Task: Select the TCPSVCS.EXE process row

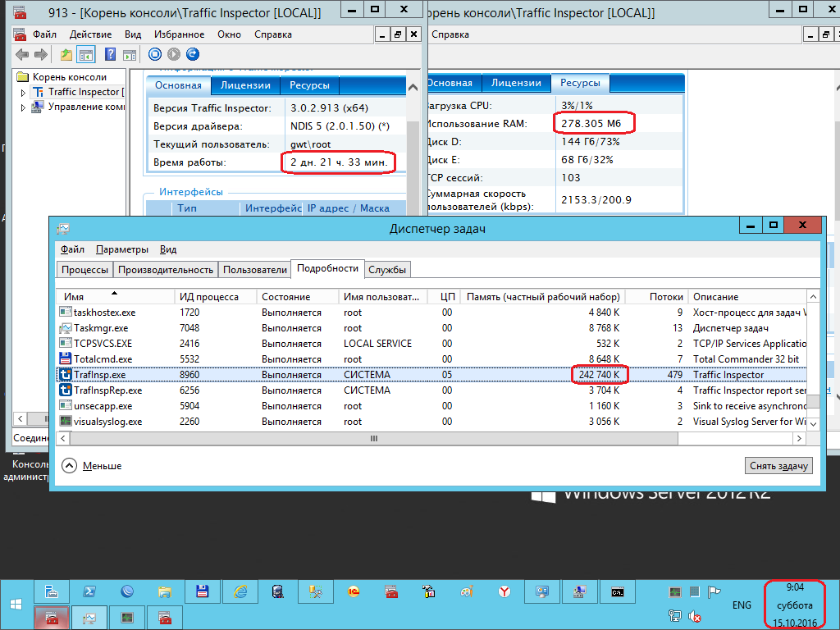Action: 431,344
